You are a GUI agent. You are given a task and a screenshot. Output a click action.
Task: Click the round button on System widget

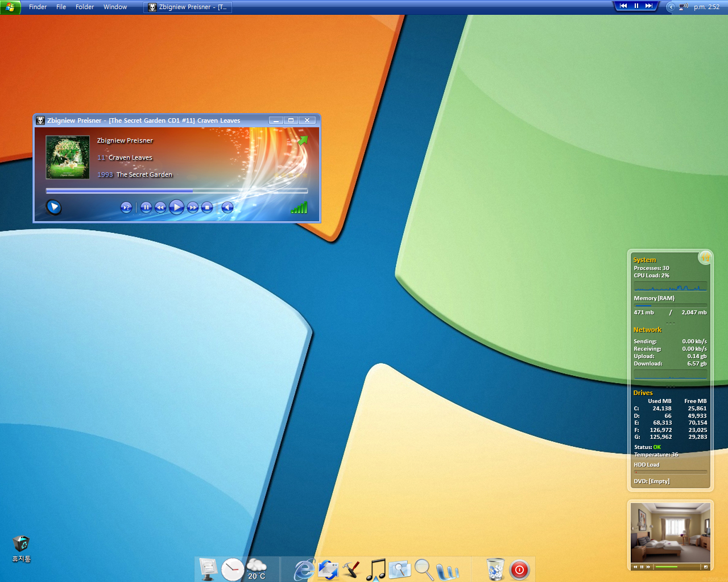tap(705, 258)
